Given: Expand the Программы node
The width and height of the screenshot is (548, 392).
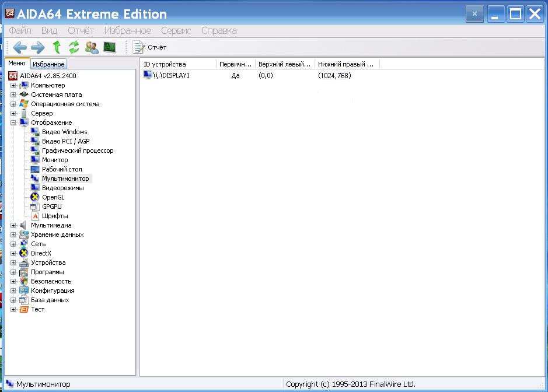Looking at the screenshot, I should (13, 272).
